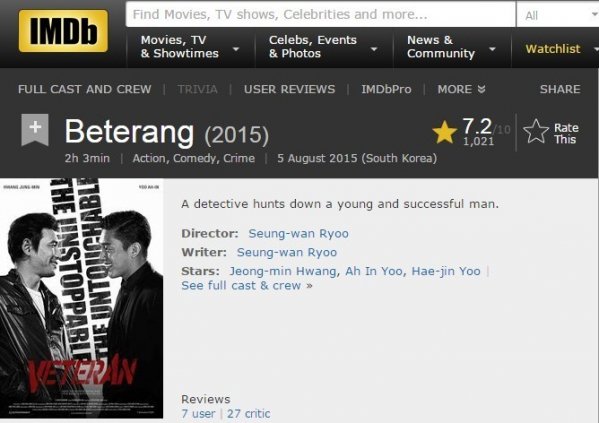Open the IMDbPro link
Screen dimensions: 599x423
click(386, 89)
